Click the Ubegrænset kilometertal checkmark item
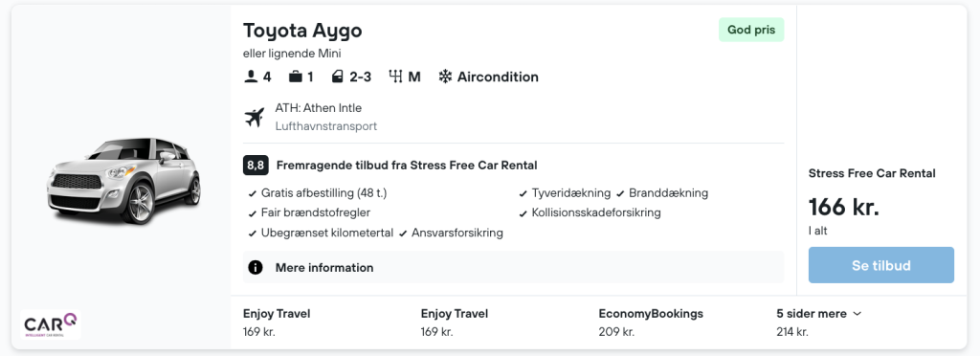 (321, 233)
